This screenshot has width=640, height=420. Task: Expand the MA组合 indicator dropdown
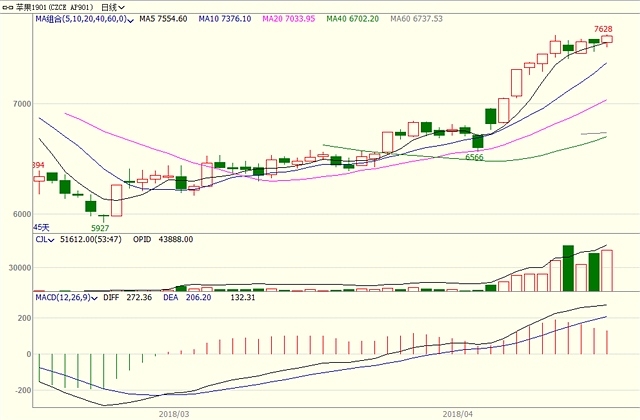point(84,19)
